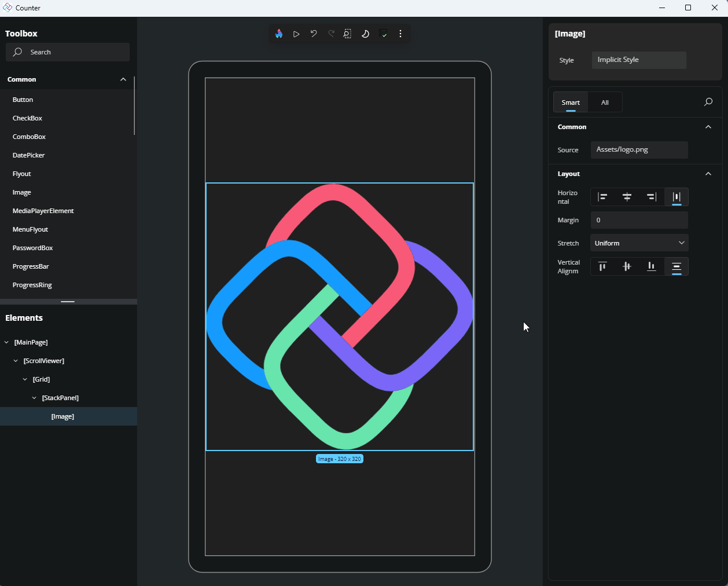
Task: Select the Smart properties tab
Action: pos(571,102)
